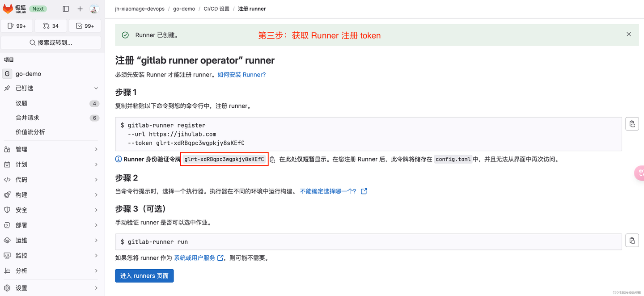Click the search or go to box

(51, 42)
